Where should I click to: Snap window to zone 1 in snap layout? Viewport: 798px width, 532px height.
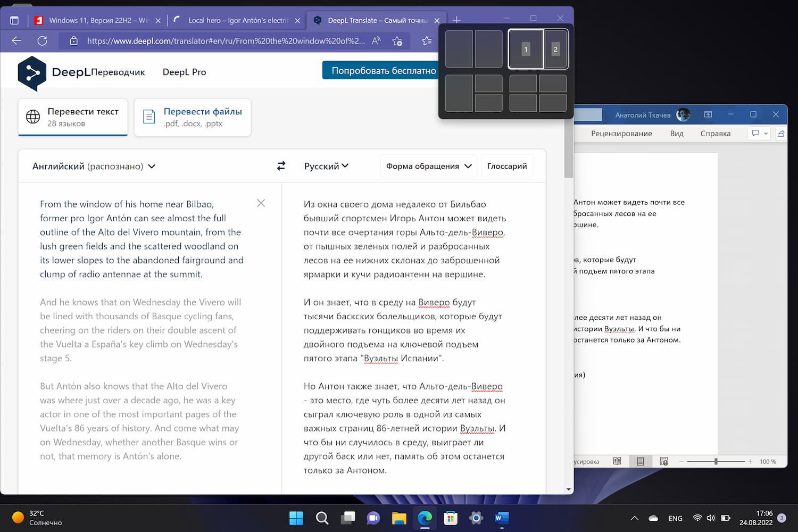(526, 49)
